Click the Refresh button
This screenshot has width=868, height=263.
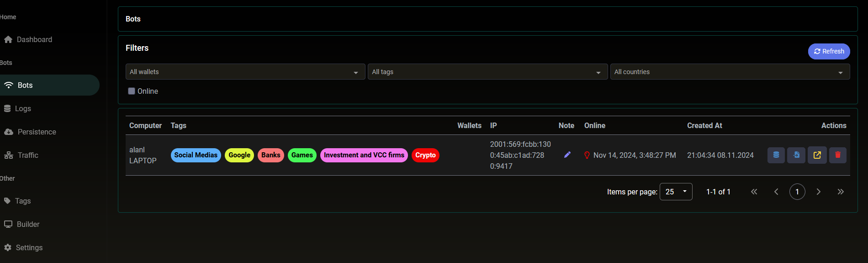[829, 51]
